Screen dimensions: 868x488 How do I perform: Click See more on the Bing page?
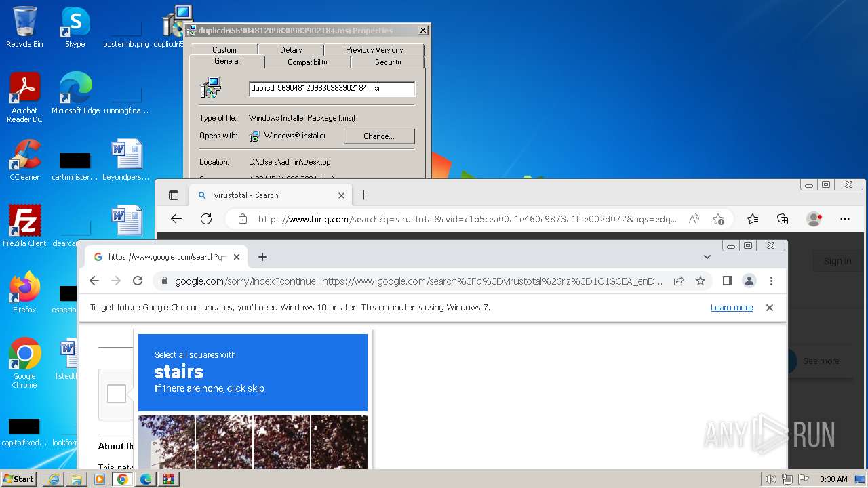(x=821, y=361)
